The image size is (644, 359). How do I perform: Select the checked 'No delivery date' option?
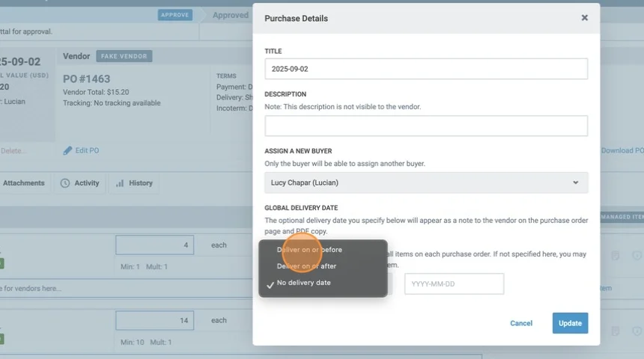coord(303,283)
